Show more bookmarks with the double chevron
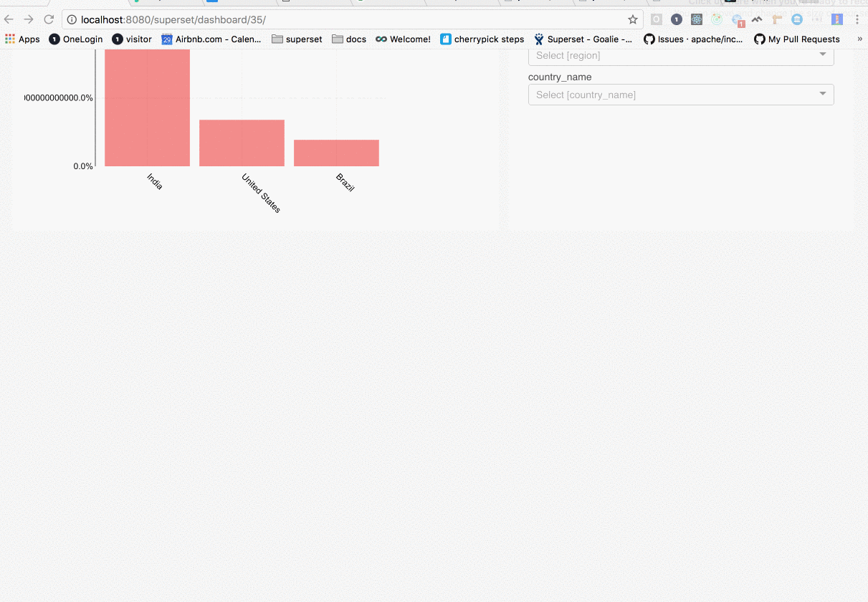This screenshot has height=602, width=868. pyautogui.click(x=860, y=39)
